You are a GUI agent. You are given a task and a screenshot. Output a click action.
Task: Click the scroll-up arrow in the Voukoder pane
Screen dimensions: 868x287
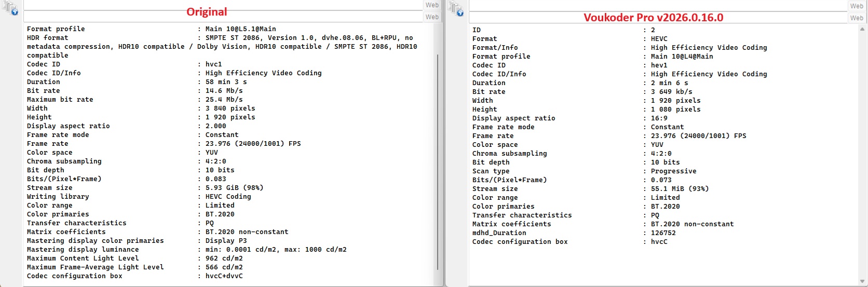coord(862,29)
